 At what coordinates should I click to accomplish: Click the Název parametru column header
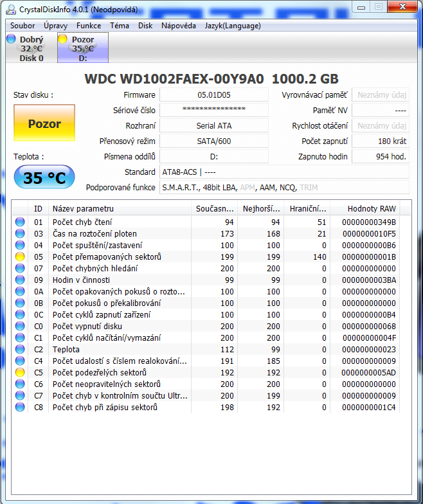pos(120,208)
